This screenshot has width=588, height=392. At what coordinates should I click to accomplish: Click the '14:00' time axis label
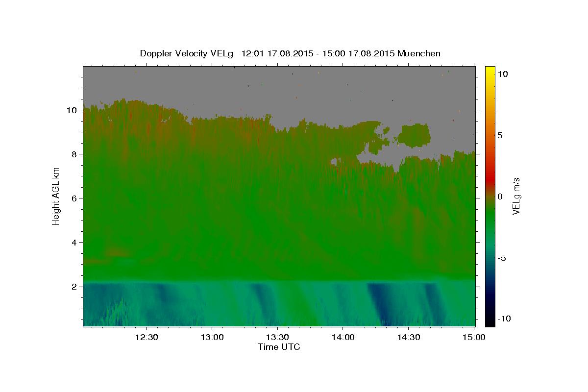tap(343, 337)
